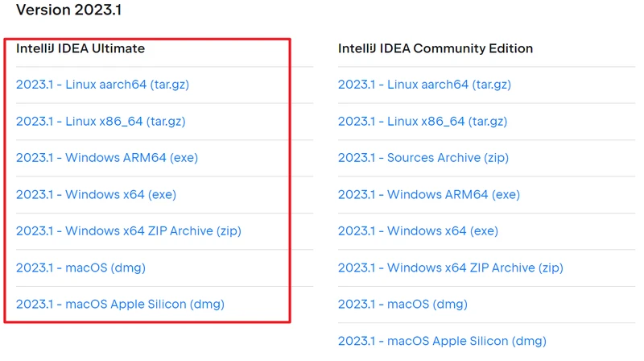Open Ultimate 2023.1 Windows x64 ZIP Archive

[128, 231]
